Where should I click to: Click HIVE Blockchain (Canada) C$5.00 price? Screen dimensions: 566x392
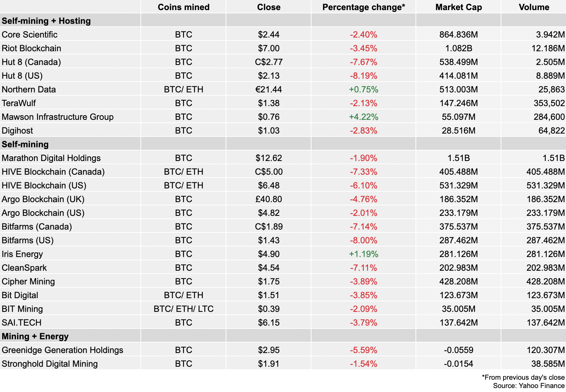[269, 172]
